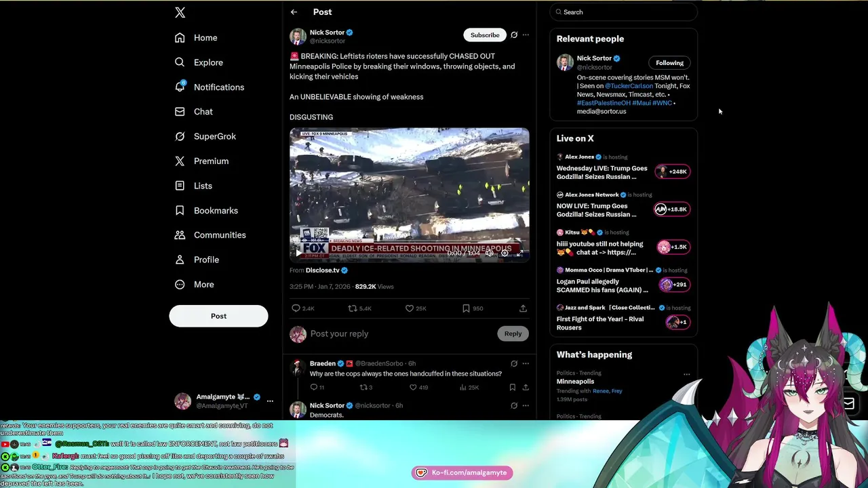This screenshot has width=868, height=488.
Task: Click the 829.2K Views count
Action: (x=374, y=287)
